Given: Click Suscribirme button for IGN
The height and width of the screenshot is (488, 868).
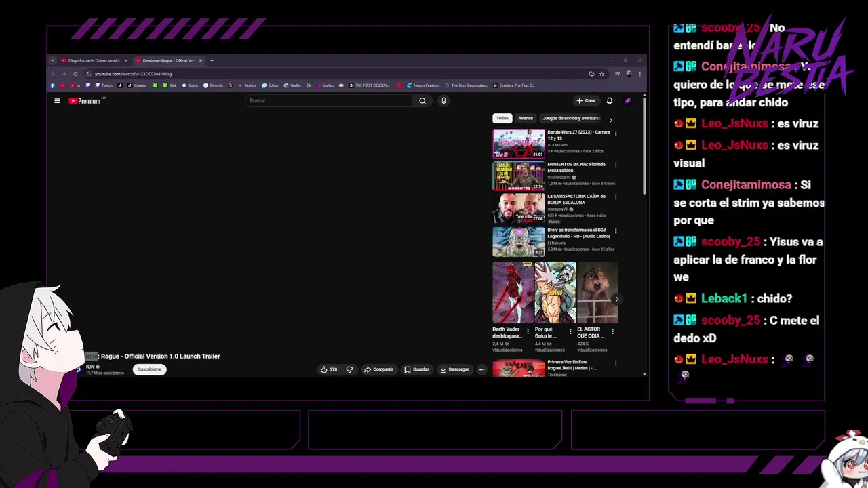Looking at the screenshot, I should click(149, 369).
